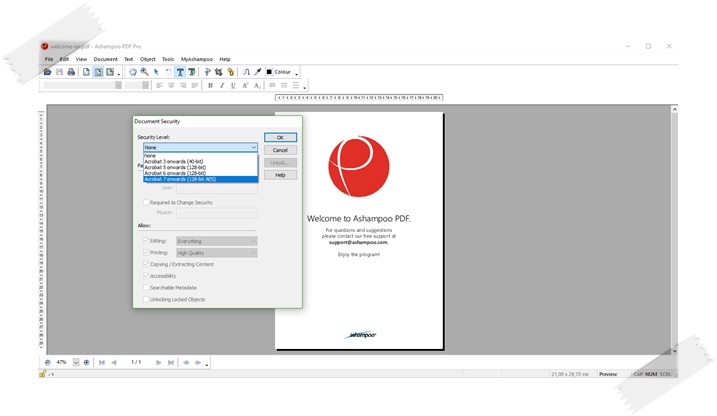Toggle Underline formatting
The width and height of the screenshot is (717, 416).
233,85
